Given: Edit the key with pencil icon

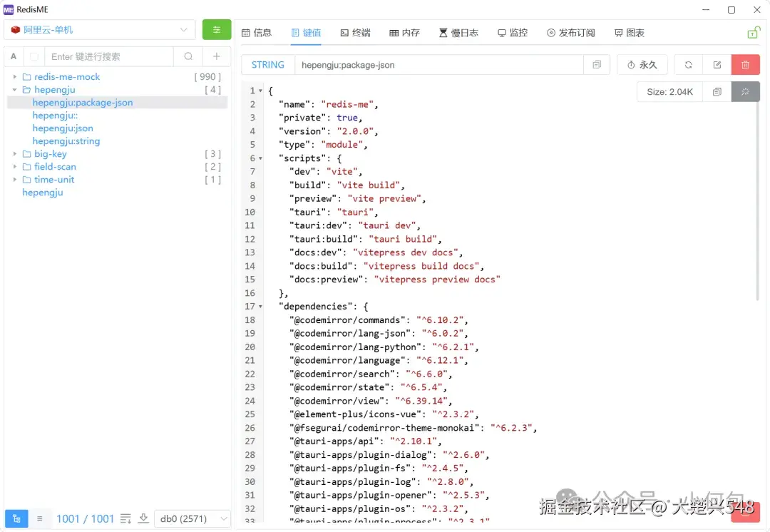Looking at the screenshot, I should [717, 65].
